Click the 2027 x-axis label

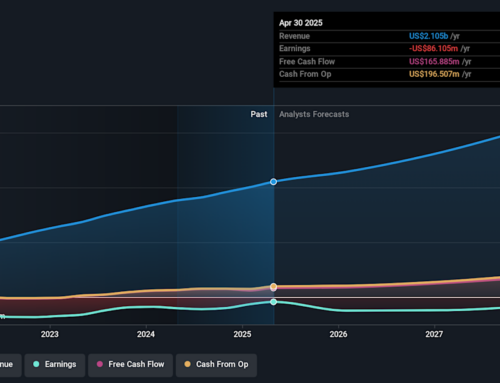434,334
